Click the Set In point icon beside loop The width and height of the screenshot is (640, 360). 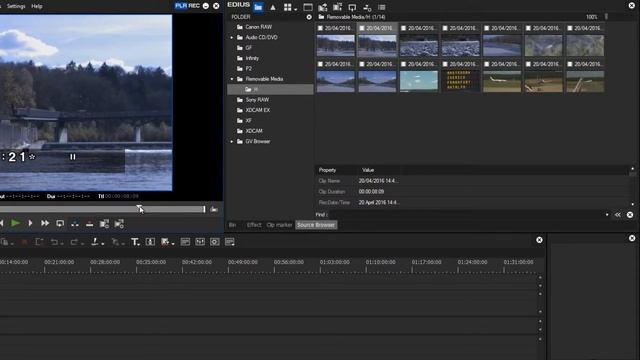pyautogui.click(x=75, y=224)
